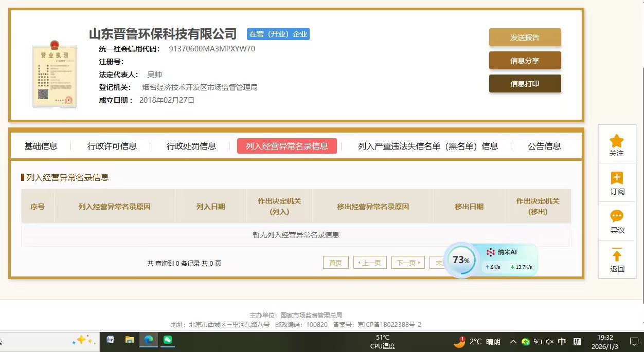Click the founding date 2018年02月27日
644x352 pixels.
click(167, 100)
